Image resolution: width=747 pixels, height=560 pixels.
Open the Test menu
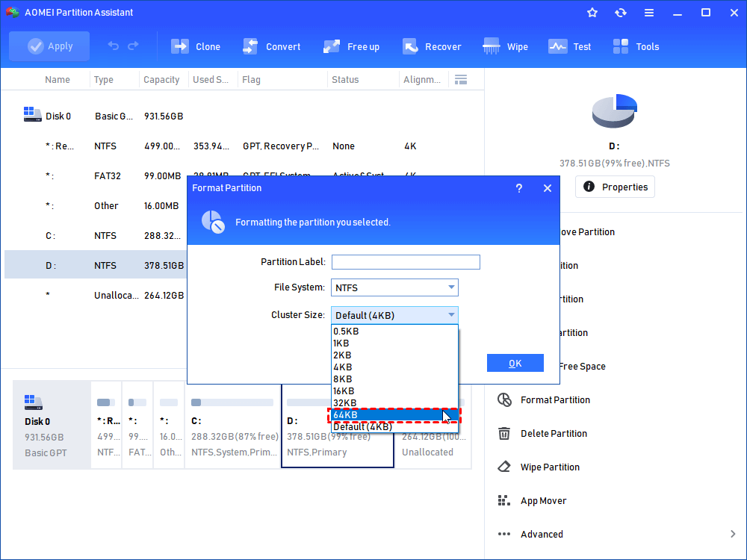point(569,46)
